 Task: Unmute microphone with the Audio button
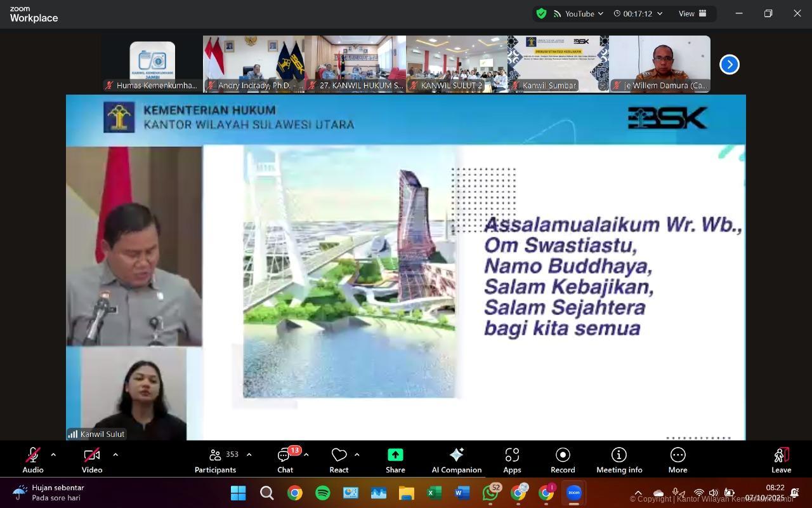click(x=32, y=460)
